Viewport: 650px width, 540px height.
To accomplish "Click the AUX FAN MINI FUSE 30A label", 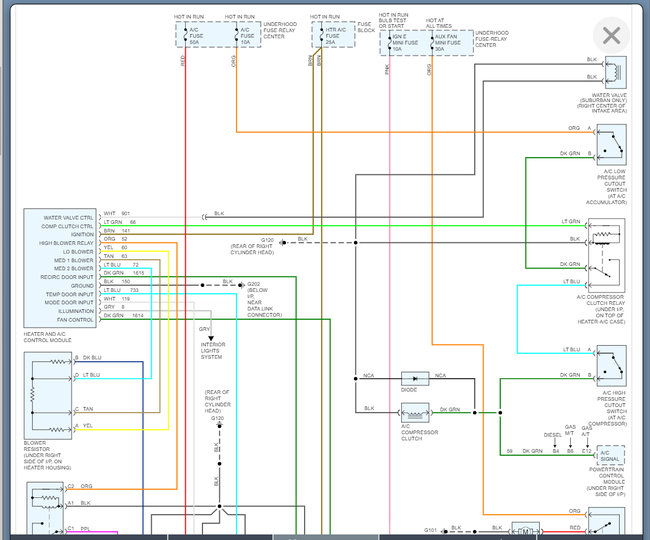I will tap(448, 43).
